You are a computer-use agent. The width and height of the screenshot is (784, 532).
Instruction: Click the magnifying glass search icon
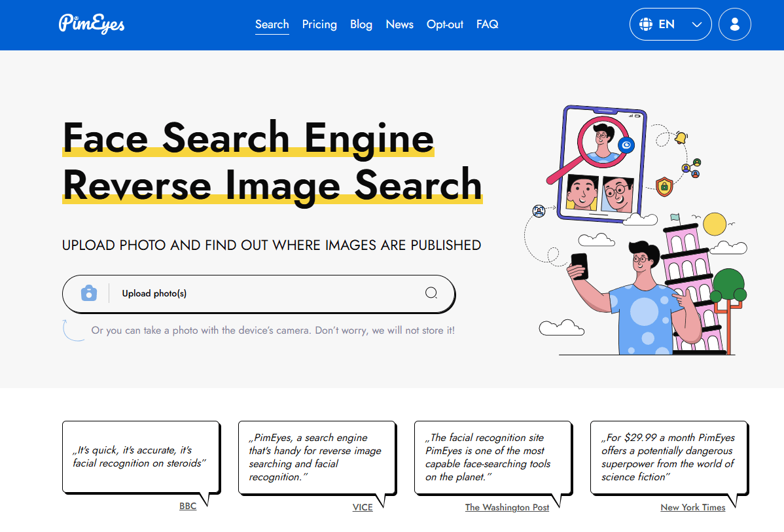click(x=431, y=293)
